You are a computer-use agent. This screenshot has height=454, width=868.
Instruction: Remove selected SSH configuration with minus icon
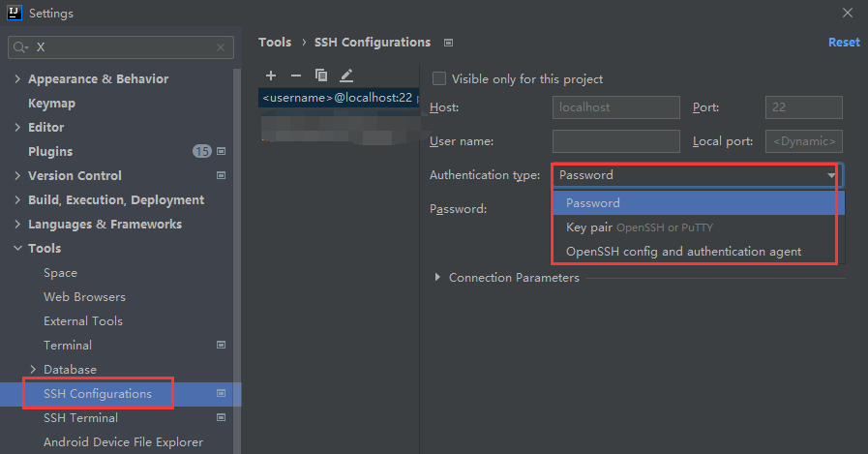296,76
